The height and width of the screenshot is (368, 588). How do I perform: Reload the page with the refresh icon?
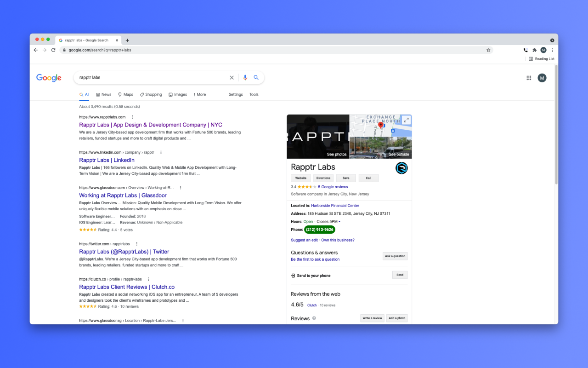pyautogui.click(x=53, y=50)
